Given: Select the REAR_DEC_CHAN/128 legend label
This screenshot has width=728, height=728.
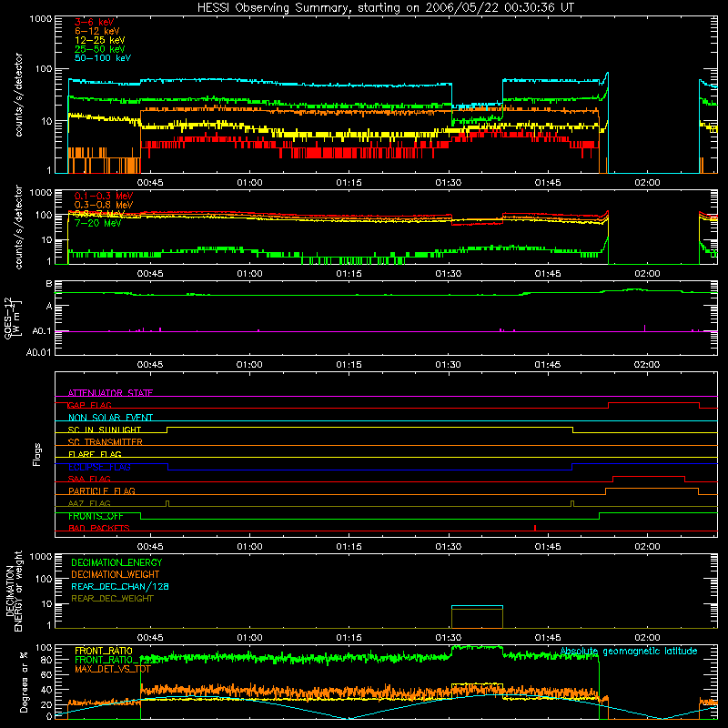Looking at the screenshot, I should pyautogui.click(x=120, y=586).
